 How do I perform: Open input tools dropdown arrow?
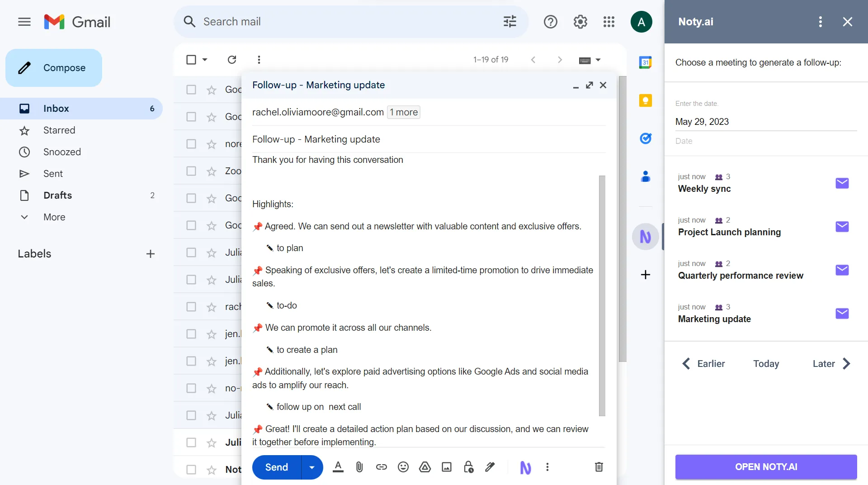[598, 60]
